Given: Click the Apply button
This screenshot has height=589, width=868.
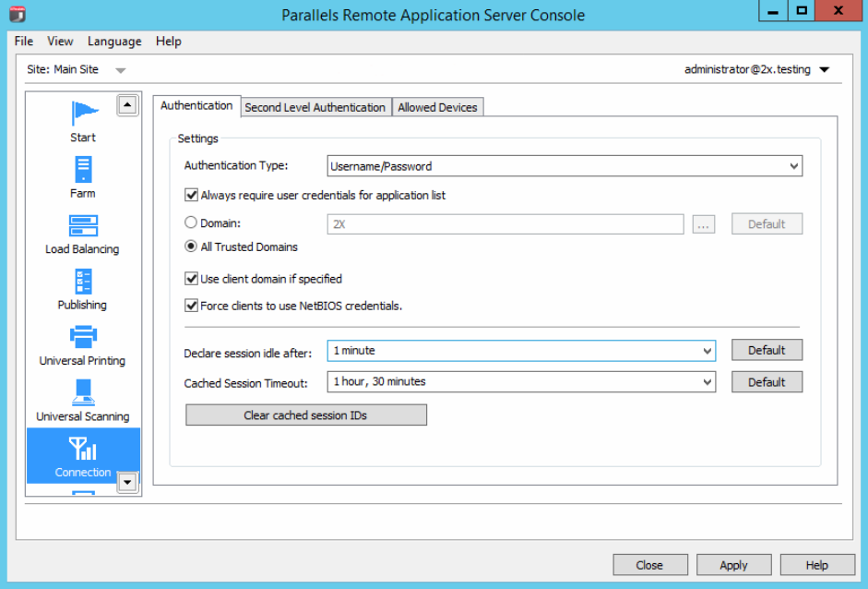Looking at the screenshot, I should coord(733,565).
